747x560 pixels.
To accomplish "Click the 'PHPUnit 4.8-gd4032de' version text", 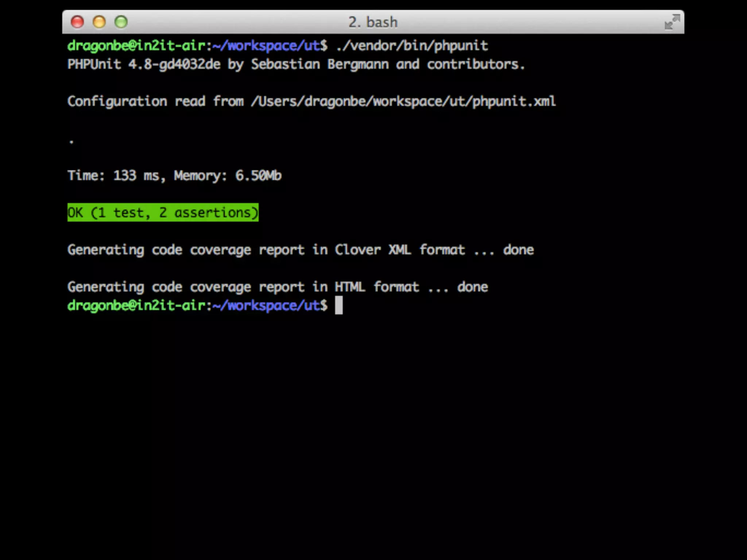I will point(144,65).
